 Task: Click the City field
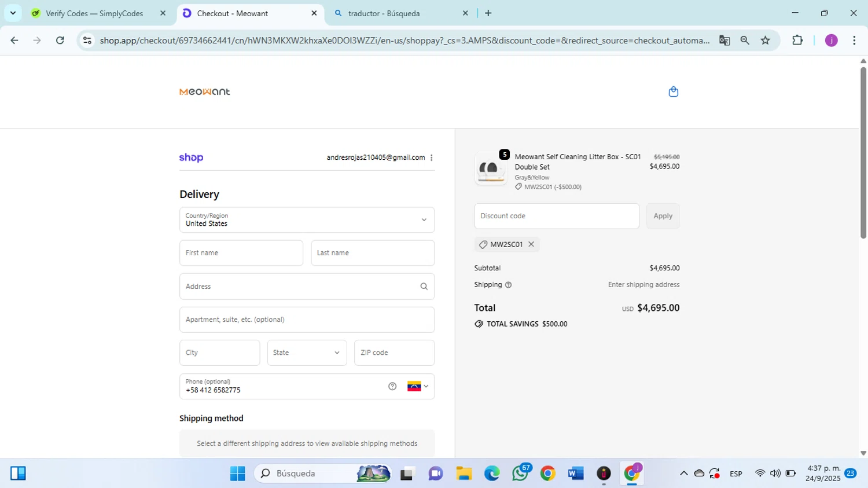219,353
